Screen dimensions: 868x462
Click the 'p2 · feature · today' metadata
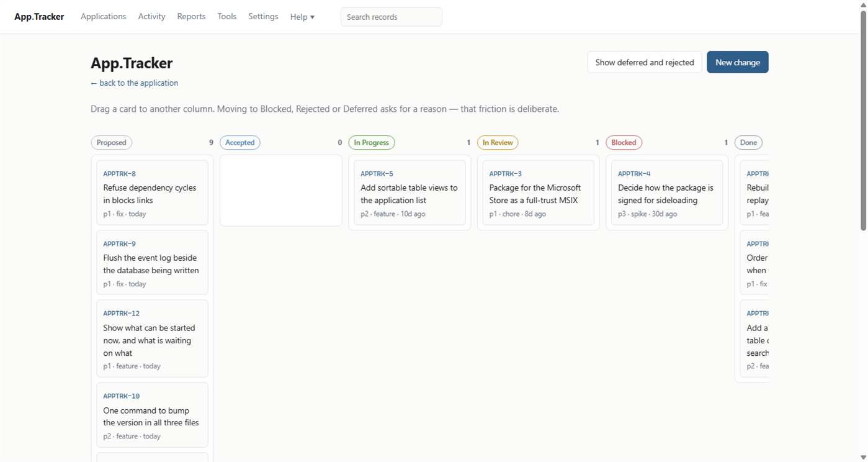[132, 437]
